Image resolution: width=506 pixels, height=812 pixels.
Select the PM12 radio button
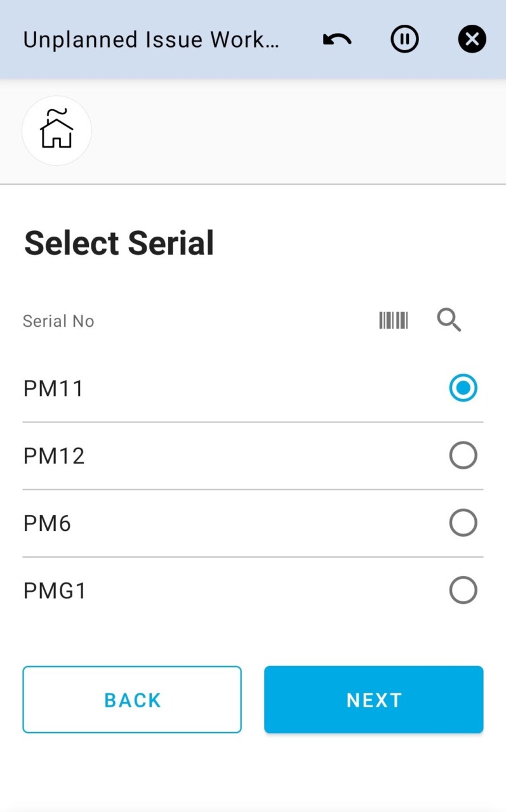(463, 455)
